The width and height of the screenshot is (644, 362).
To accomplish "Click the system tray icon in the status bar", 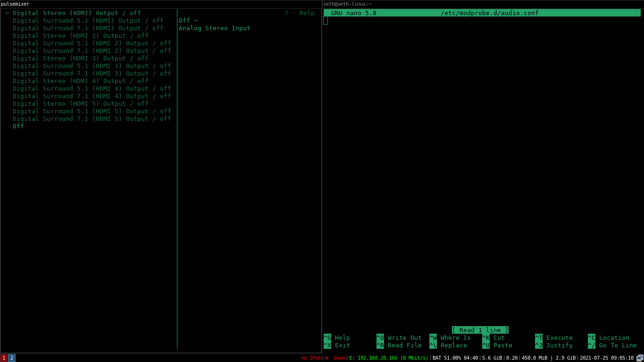I will (x=640, y=358).
